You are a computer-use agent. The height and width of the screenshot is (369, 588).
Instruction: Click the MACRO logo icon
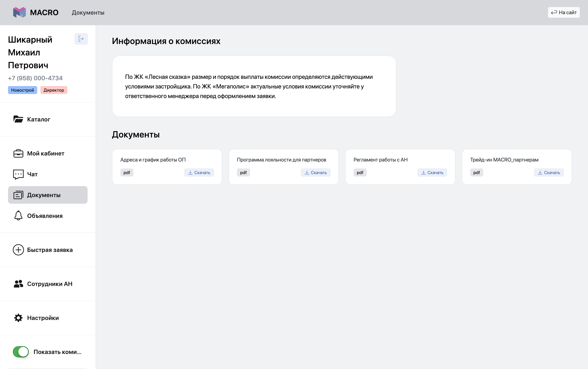[20, 12]
